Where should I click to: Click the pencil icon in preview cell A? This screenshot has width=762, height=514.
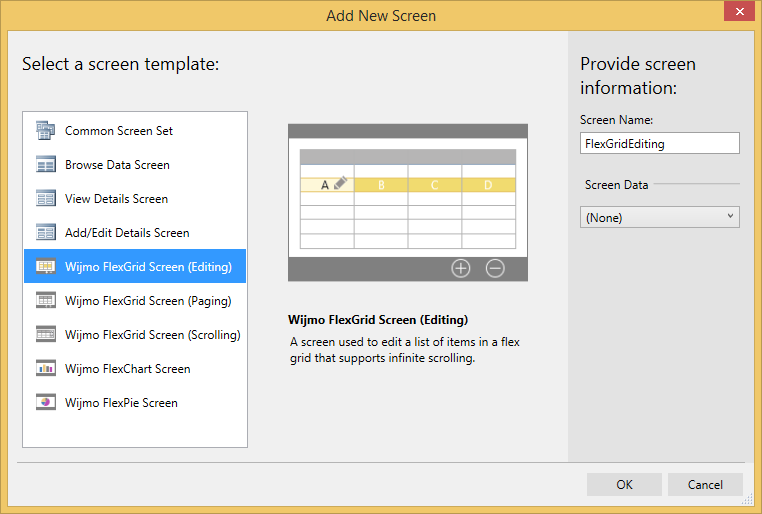tap(340, 183)
